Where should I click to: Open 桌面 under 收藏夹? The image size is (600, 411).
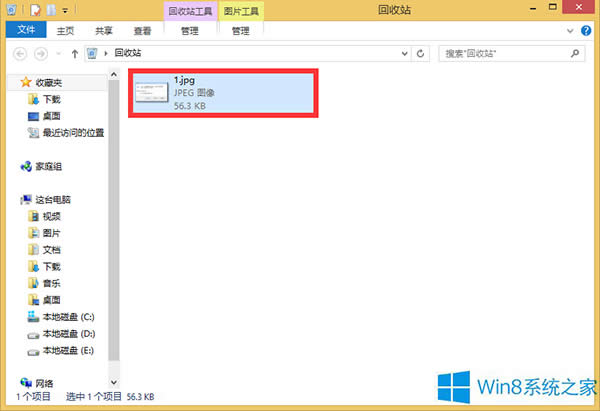[x=51, y=116]
